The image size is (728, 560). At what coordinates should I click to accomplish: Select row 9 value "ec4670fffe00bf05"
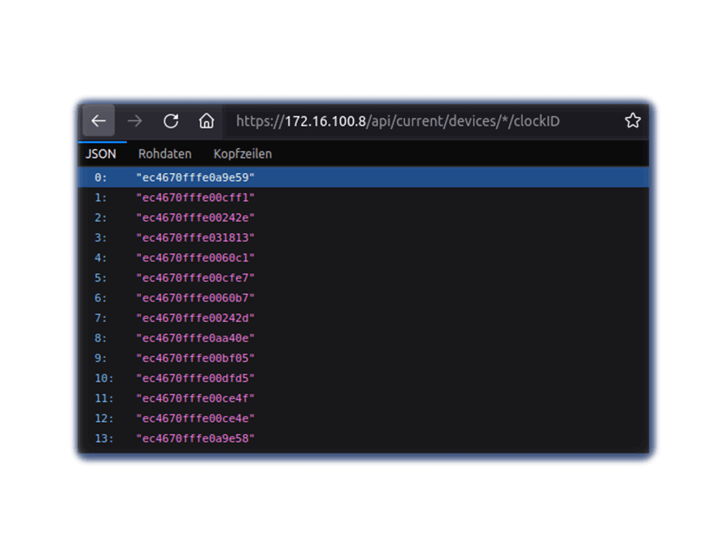(x=195, y=358)
